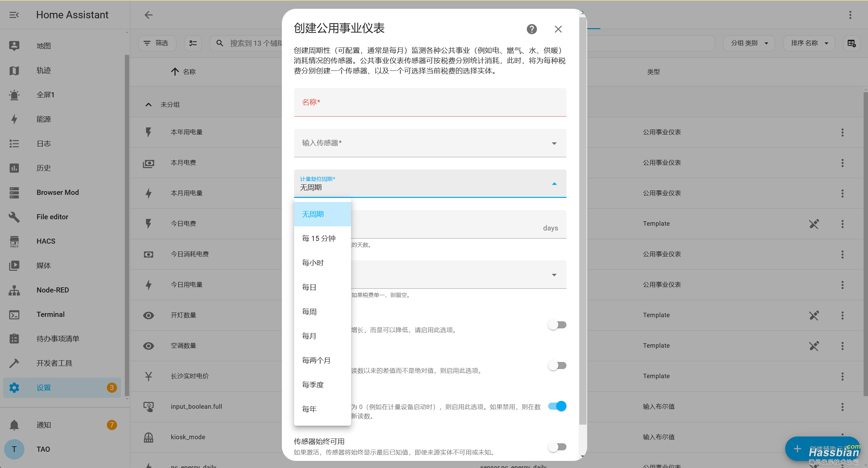Image resolution: width=868 pixels, height=468 pixels.
Task: Select 每月 option
Action: 322,336
